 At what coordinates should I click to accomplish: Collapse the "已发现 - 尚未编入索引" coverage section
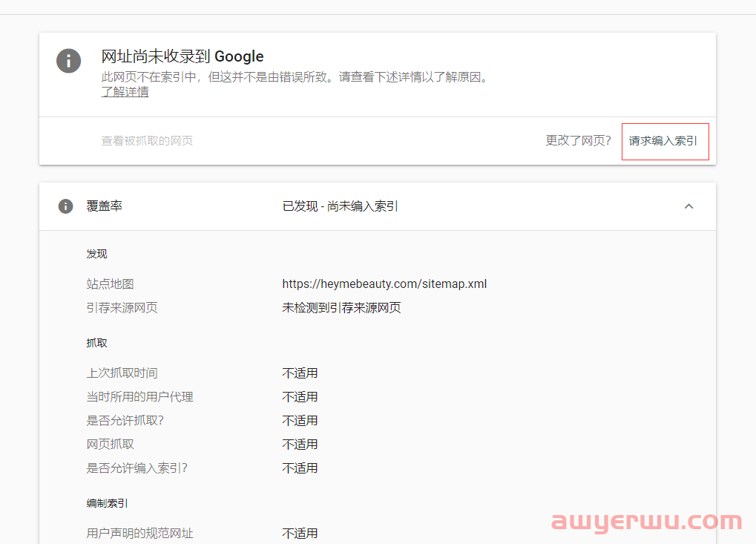coord(688,206)
